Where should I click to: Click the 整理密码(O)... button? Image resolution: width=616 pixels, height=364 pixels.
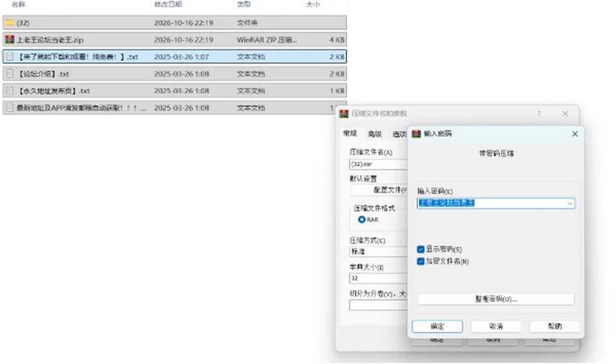tap(496, 299)
